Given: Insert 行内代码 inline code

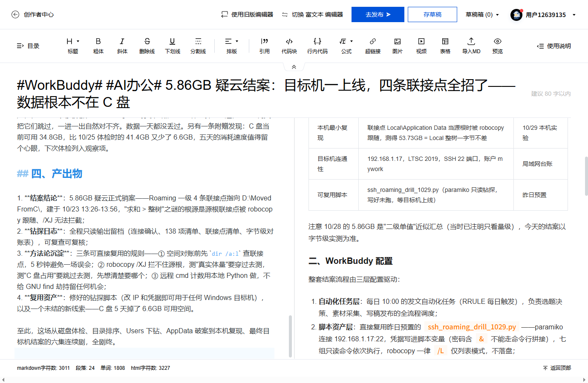Looking at the screenshot, I should tap(317, 46).
